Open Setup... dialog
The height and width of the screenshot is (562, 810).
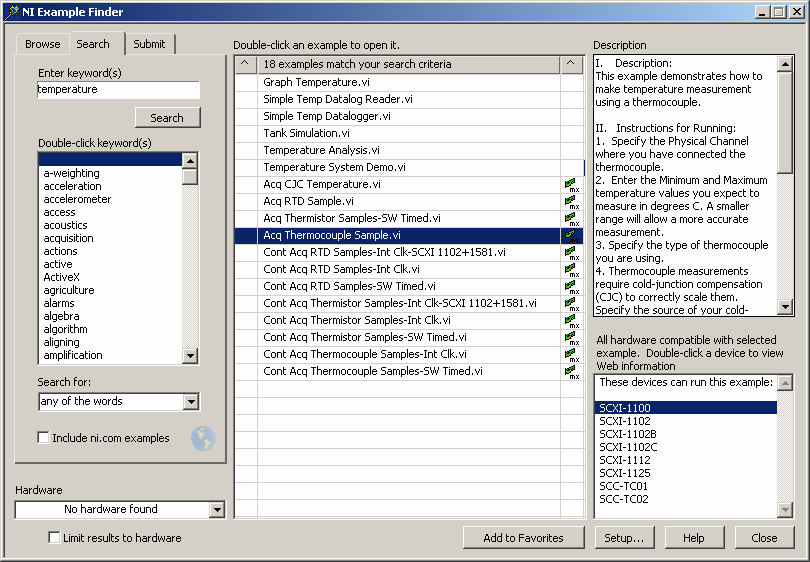click(625, 538)
